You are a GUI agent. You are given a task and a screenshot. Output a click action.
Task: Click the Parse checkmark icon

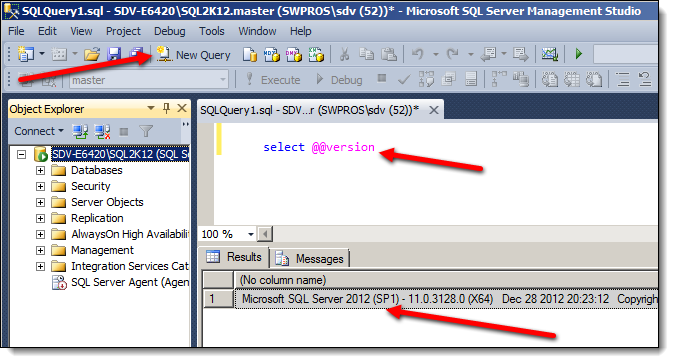pyautogui.click(x=403, y=80)
